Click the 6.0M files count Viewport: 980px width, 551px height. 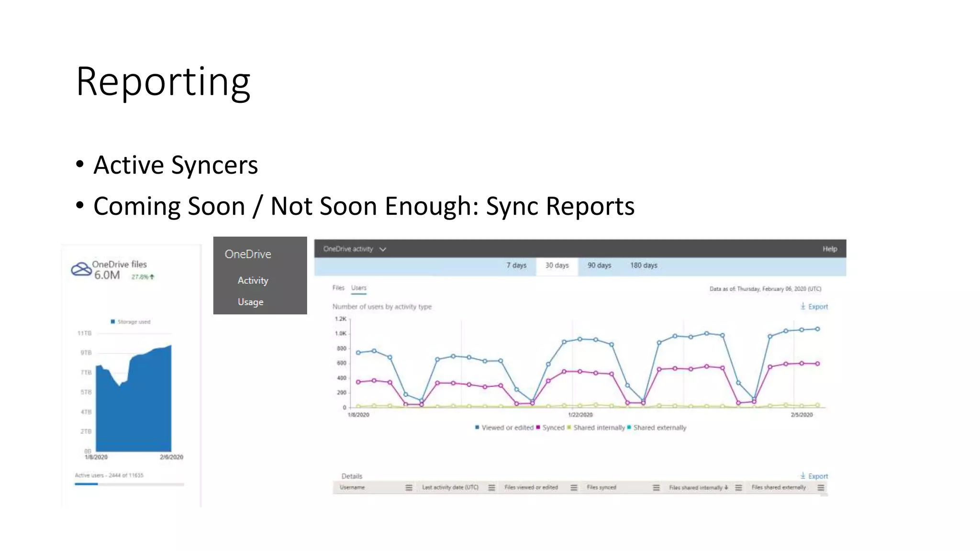click(x=107, y=275)
